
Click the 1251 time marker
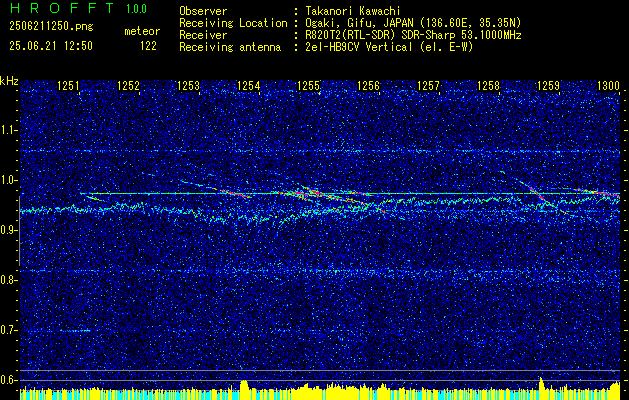point(68,85)
